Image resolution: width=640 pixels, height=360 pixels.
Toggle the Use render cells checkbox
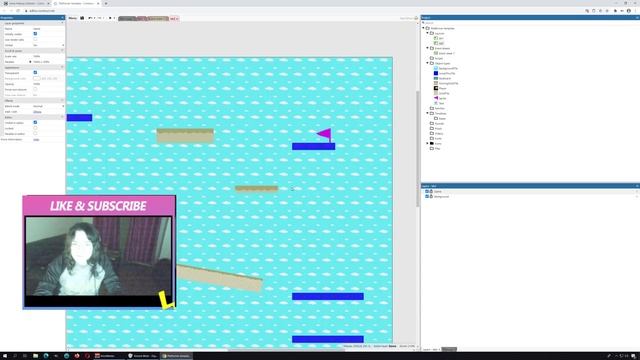35,40
